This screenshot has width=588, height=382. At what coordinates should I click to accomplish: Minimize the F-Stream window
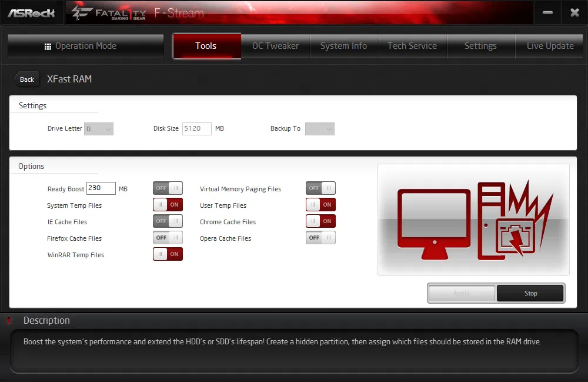tap(547, 13)
